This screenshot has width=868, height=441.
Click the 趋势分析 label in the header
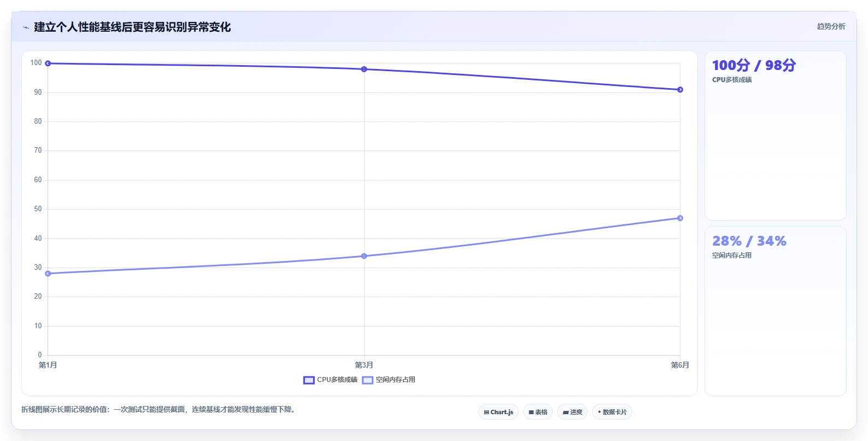tap(831, 26)
